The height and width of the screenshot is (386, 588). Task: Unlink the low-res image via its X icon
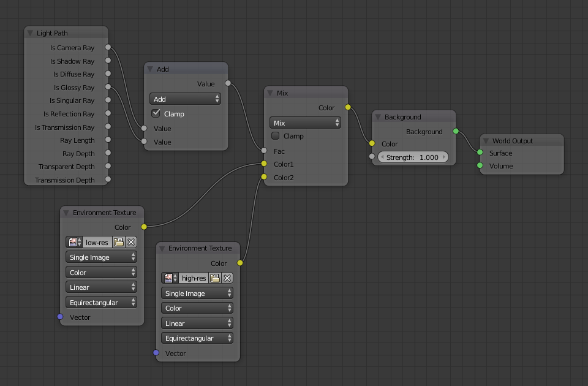131,241
